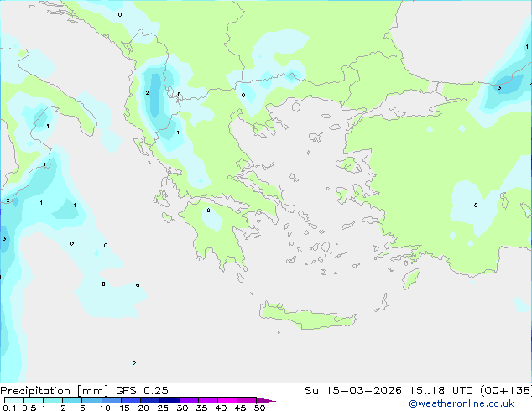Image resolution: width=532 pixels, height=411 pixels.
Task: Click the '0.1' legend tick label
Action: pos(9,408)
